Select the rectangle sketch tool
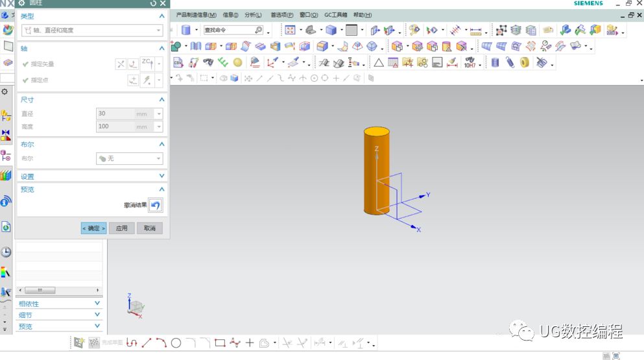Image resolution: width=644 pixels, height=360 pixels. pos(220,342)
